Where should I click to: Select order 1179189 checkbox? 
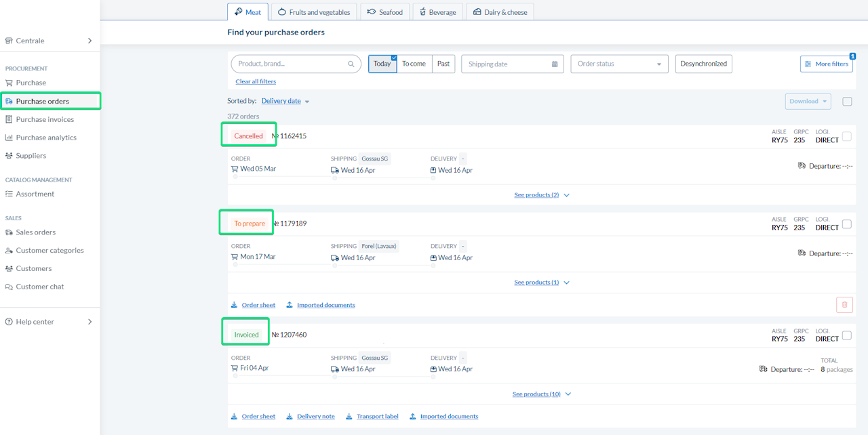847,224
